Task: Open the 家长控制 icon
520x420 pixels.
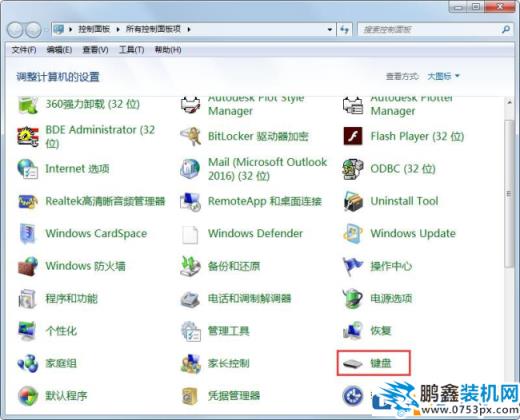Action: tap(190, 363)
